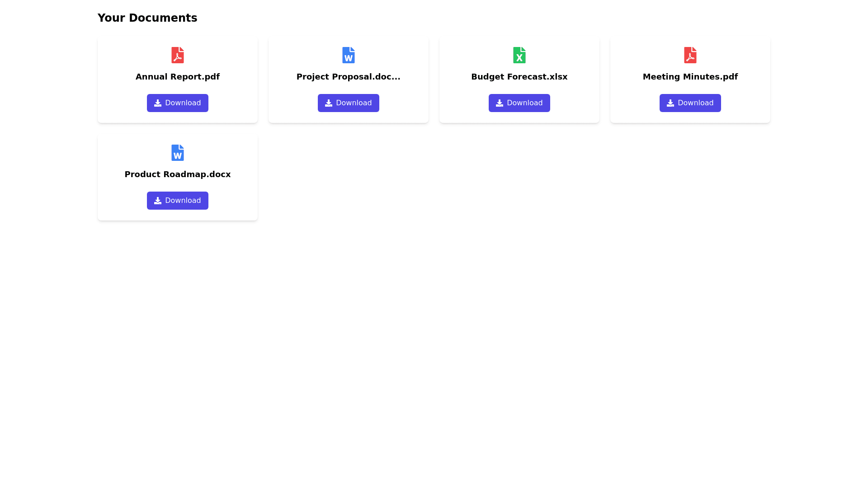
Task: Select the truncated Project Proposal file name
Action: click(x=348, y=77)
